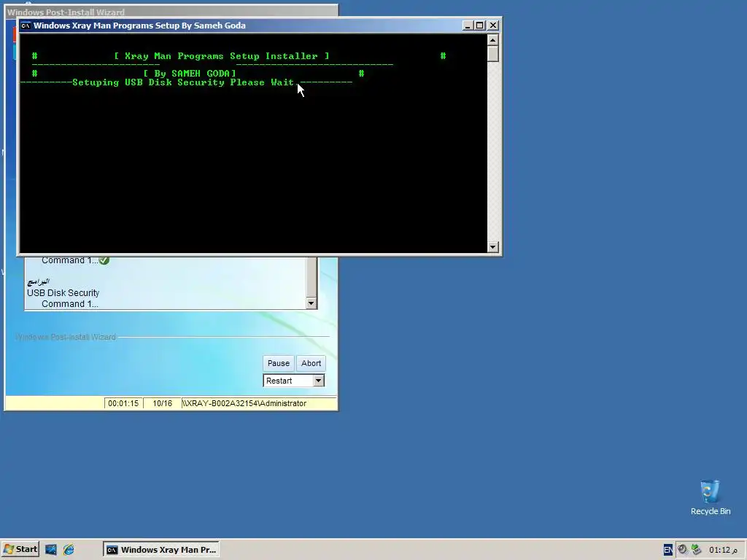Screen dimensions: 747x560
Task: Click the wizard list scroll down arrow
Action: pos(311,303)
